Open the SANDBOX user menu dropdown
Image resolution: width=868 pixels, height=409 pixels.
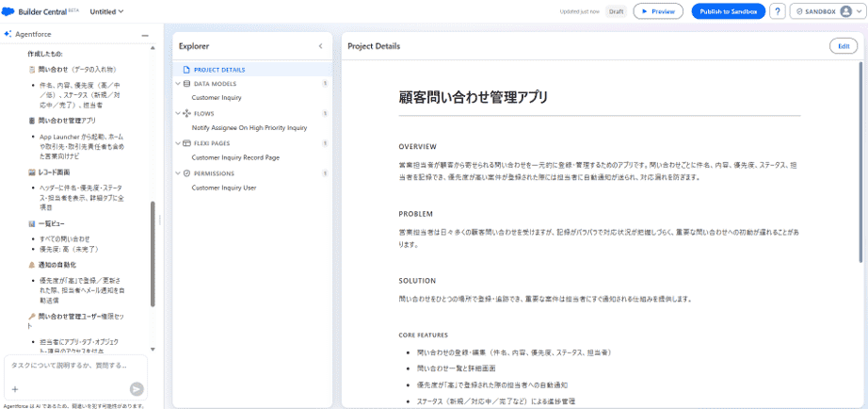[x=827, y=11]
